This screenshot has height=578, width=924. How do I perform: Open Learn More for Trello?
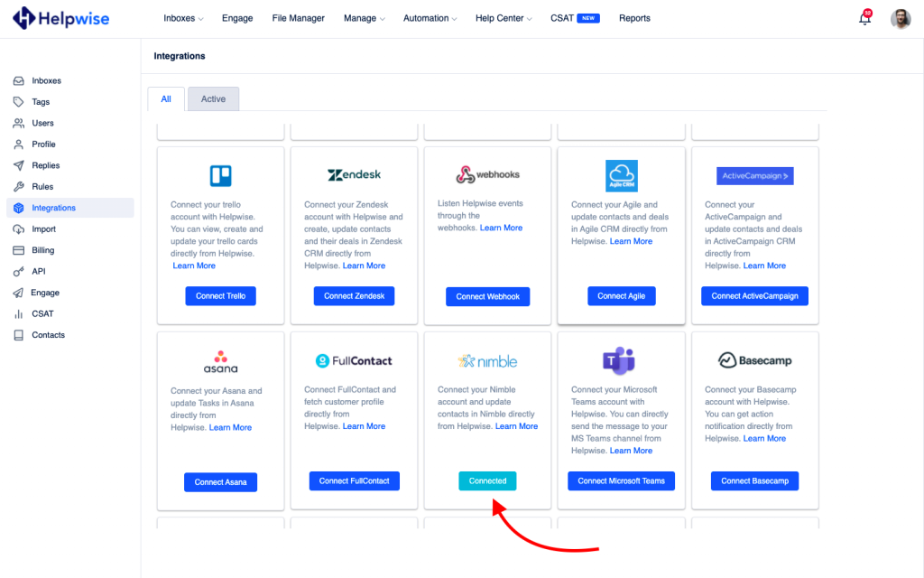point(194,266)
